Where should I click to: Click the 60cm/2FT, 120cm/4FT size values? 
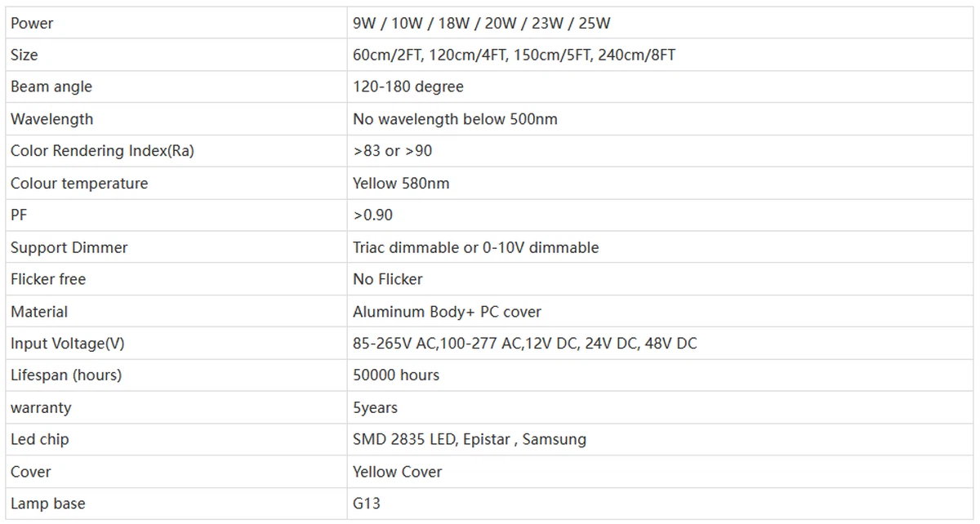514,55
